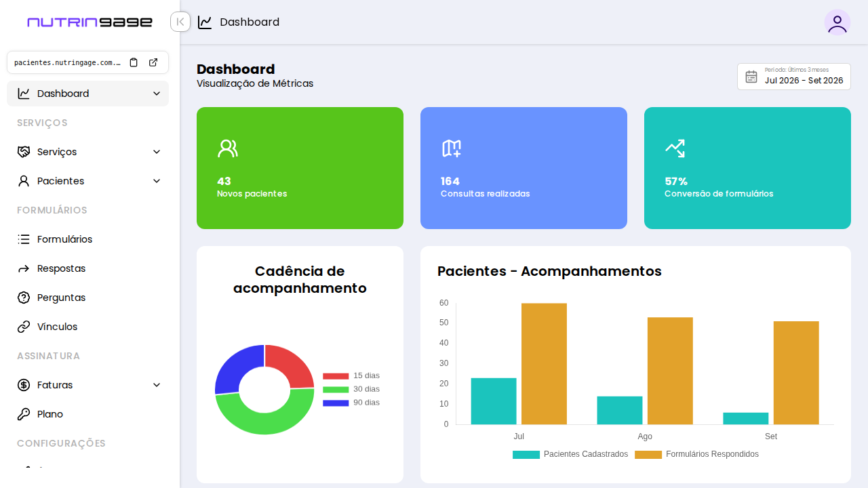Click the Serviços handshake icon

(24, 152)
